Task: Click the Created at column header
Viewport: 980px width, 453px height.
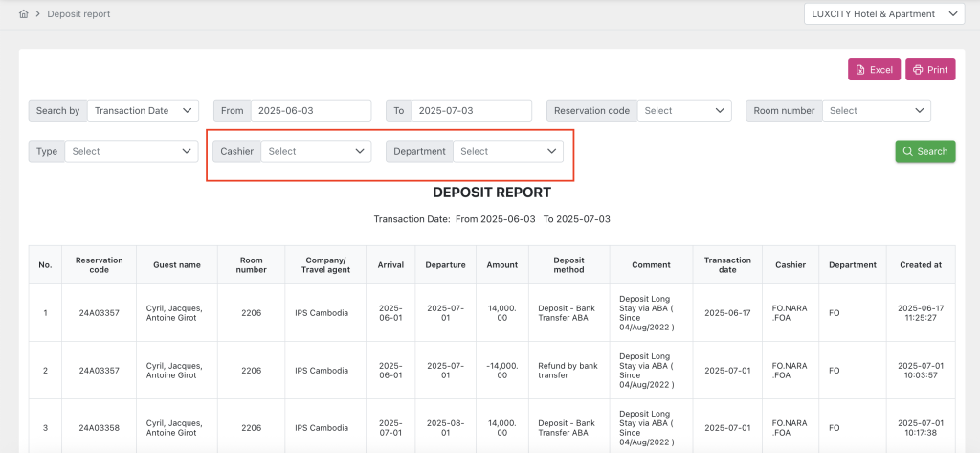Action: pos(920,265)
